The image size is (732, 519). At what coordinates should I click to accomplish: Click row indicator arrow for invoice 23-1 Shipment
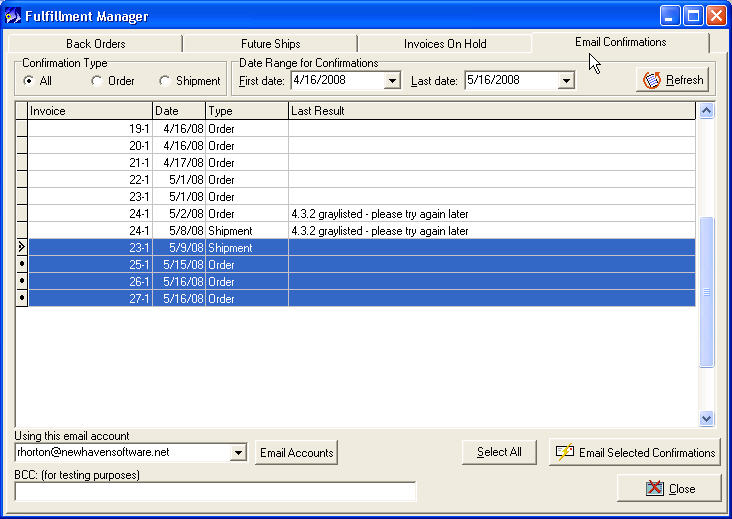(x=21, y=247)
